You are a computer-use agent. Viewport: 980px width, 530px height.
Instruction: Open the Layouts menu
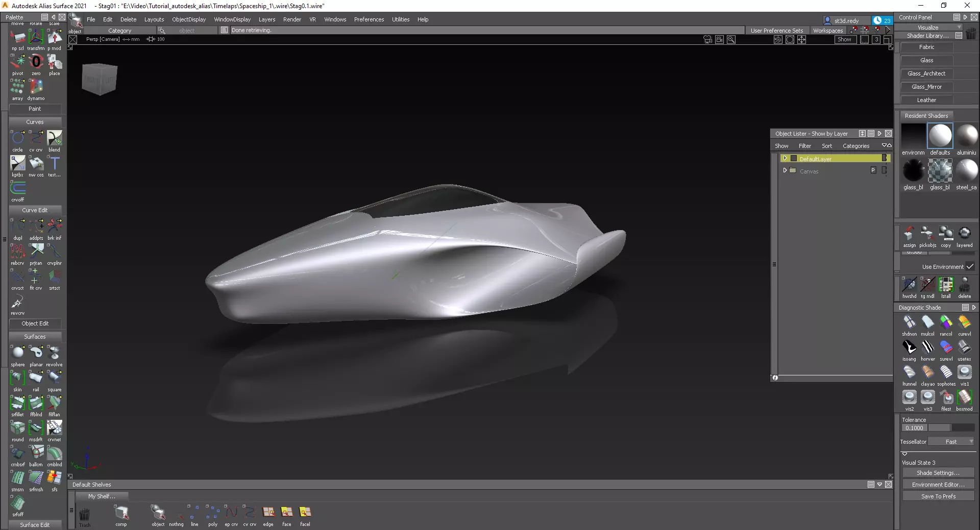154,19
